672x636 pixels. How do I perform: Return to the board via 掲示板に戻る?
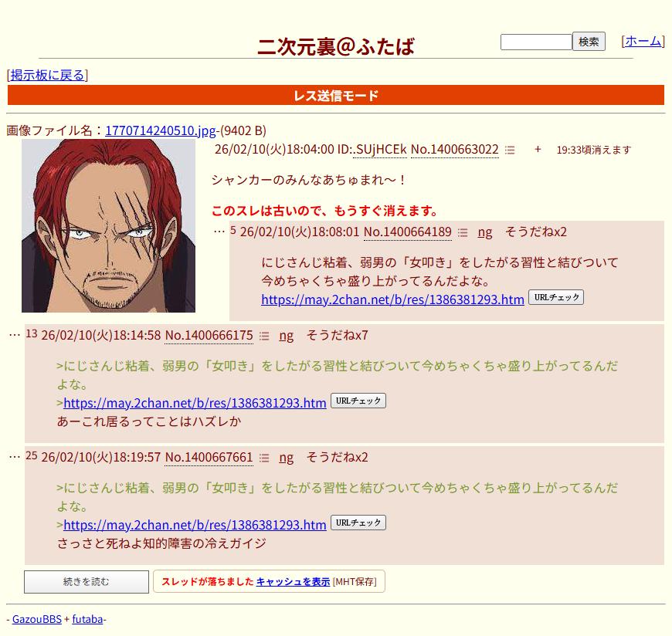pyautogui.click(x=47, y=75)
